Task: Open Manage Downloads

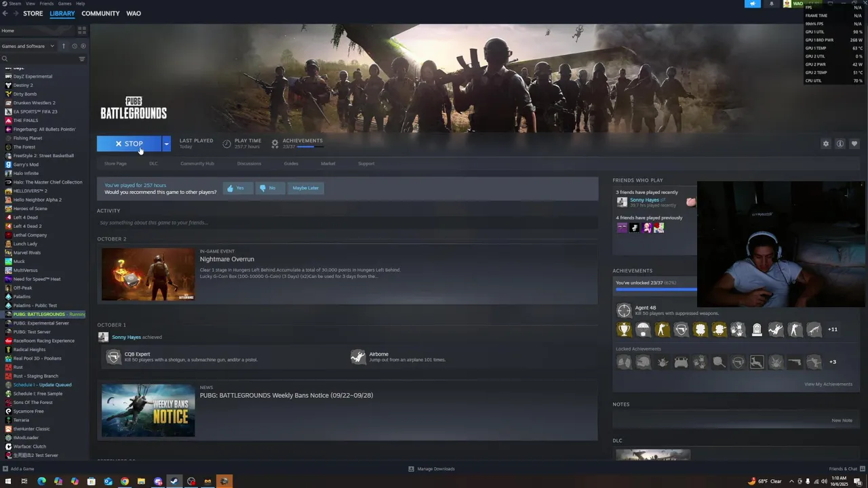Action: tap(431, 469)
